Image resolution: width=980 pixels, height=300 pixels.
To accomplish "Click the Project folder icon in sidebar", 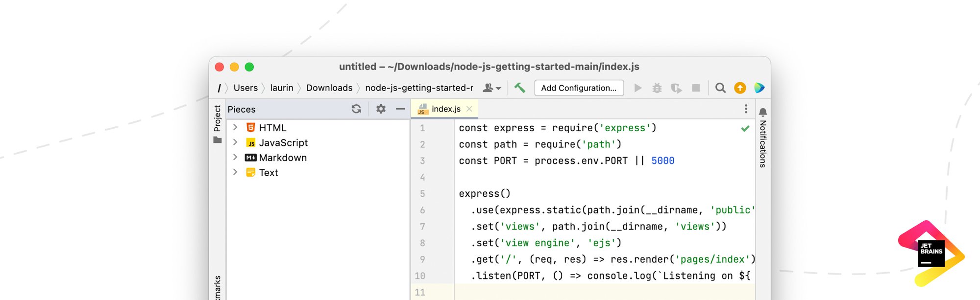I will point(218,140).
